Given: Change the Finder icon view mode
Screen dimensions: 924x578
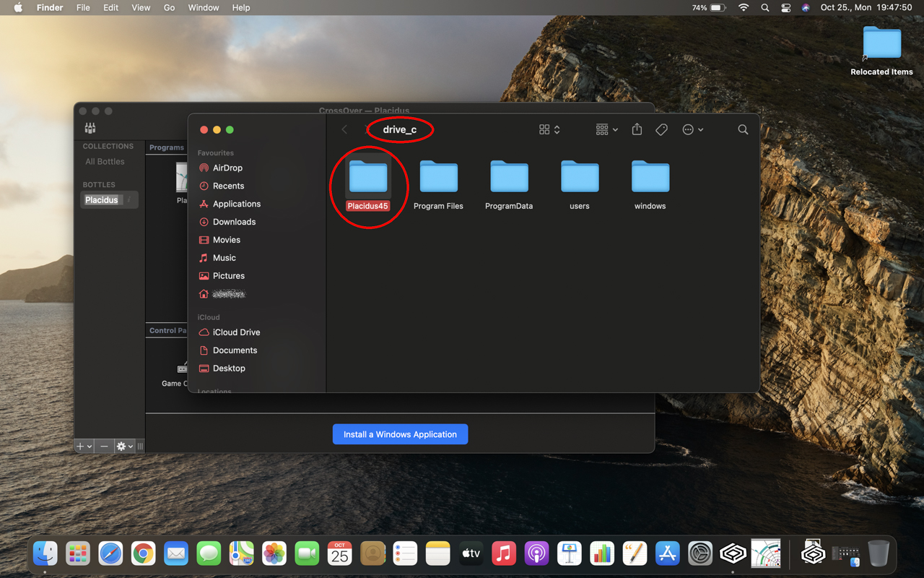Looking at the screenshot, I should 549,129.
